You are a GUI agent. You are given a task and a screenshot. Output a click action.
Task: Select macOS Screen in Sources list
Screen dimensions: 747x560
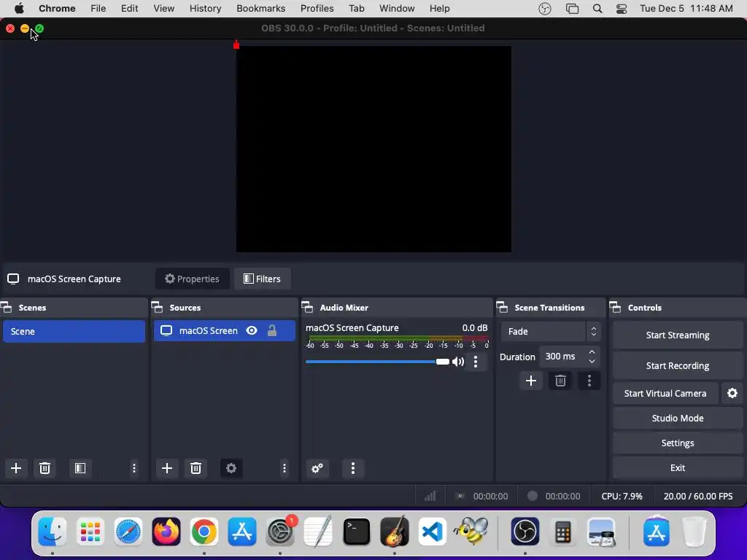click(x=225, y=330)
